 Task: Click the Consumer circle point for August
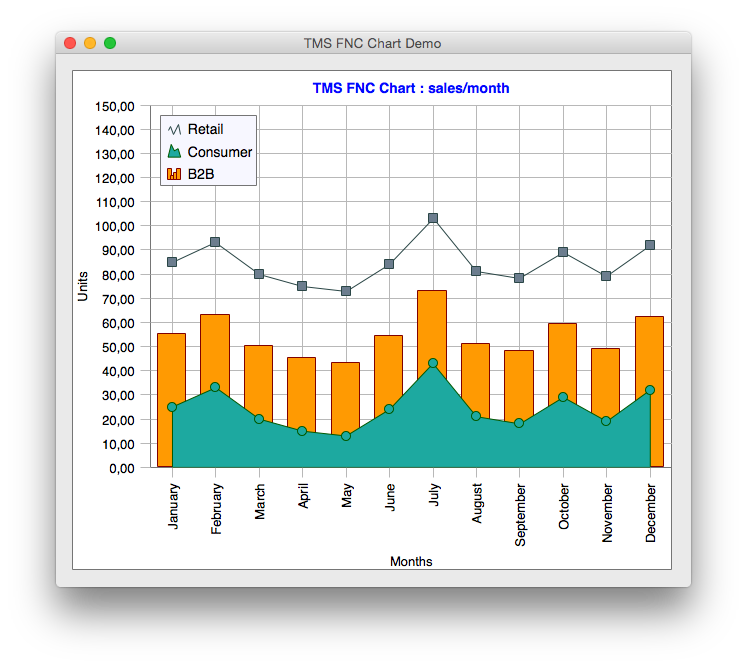475,416
